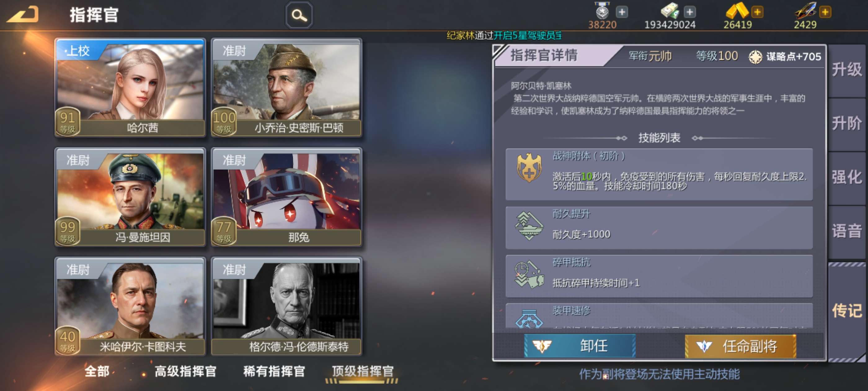Click the 卸任 dismiss button
This screenshot has height=391, width=868.
[x=580, y=346]
